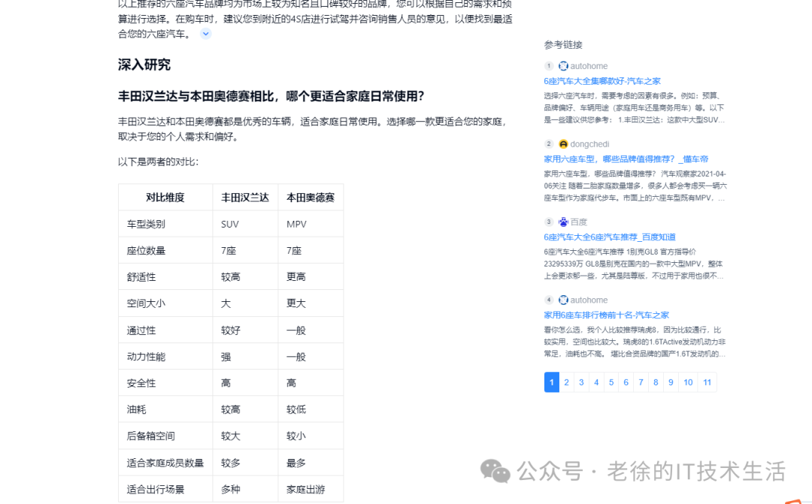Click the 多种 table cell
The image size is (812, 504).
click(231, 490)
